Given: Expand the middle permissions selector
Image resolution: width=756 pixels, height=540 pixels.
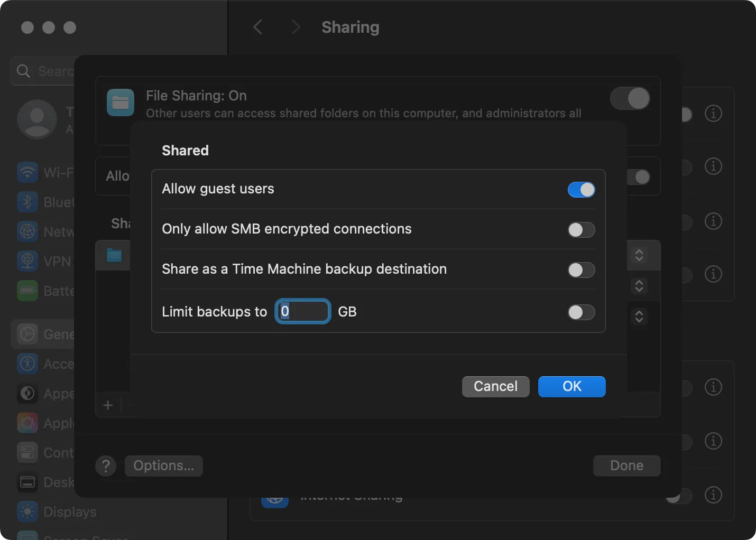Looking at the screenshot, I should point(639,286).
